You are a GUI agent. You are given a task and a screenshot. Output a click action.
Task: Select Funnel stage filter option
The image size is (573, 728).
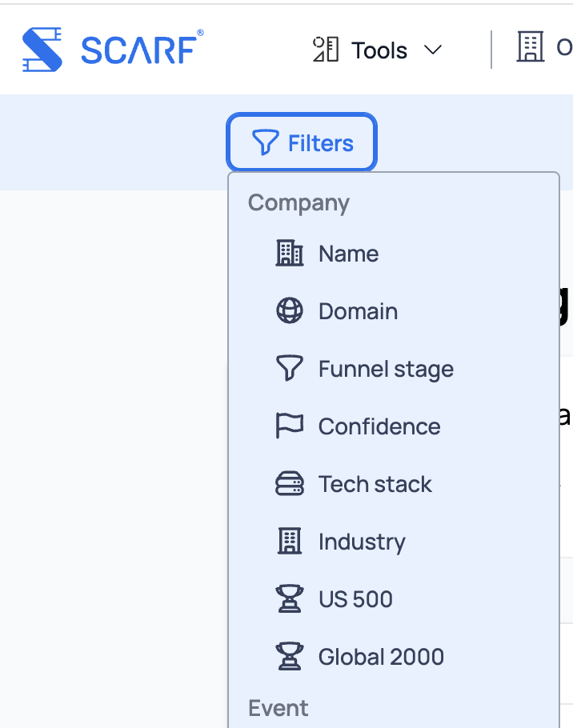[386, 369]
